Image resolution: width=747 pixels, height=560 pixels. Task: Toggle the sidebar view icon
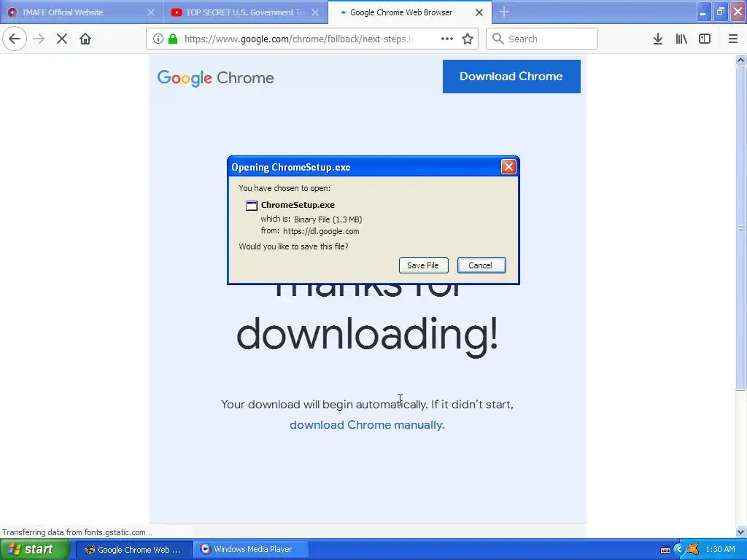pos(705,39)
